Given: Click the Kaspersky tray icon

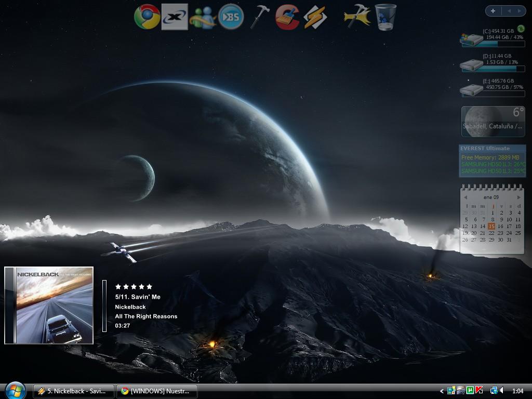Looking at the screenshot, I should pyautogui.click(x=479, y=391).
